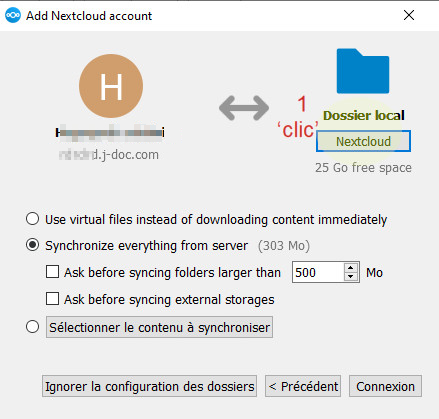Increase folder size limit with up arrow

point(351,268)
